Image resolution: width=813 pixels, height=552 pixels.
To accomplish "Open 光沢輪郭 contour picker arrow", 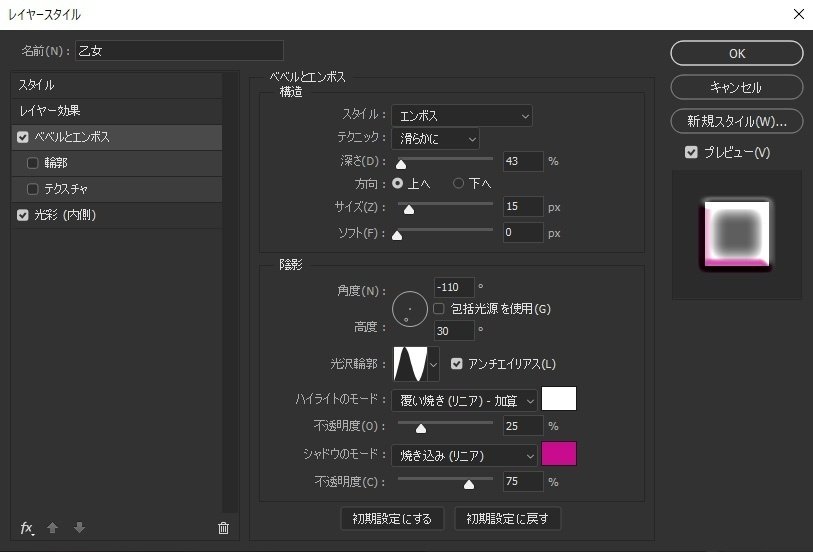I will point(433,364).
